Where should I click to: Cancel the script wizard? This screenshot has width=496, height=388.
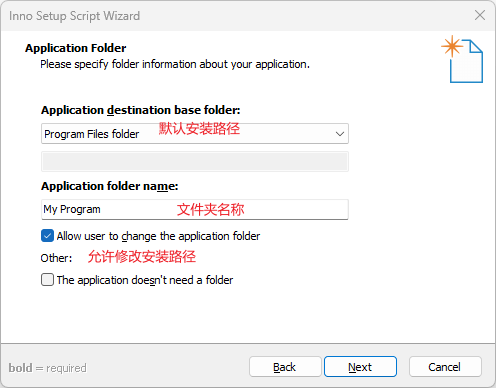445,367
